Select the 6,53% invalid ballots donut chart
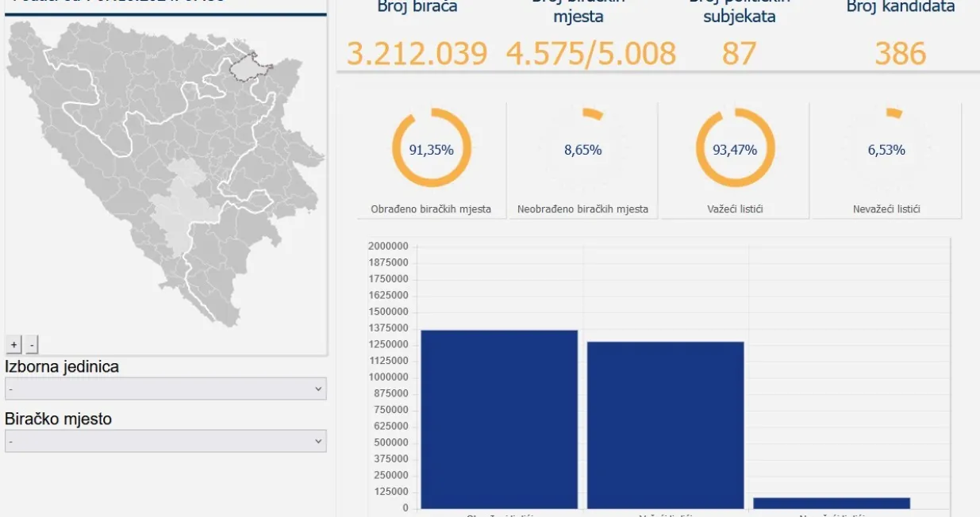 pyautogui.click(x=886, y=149)
